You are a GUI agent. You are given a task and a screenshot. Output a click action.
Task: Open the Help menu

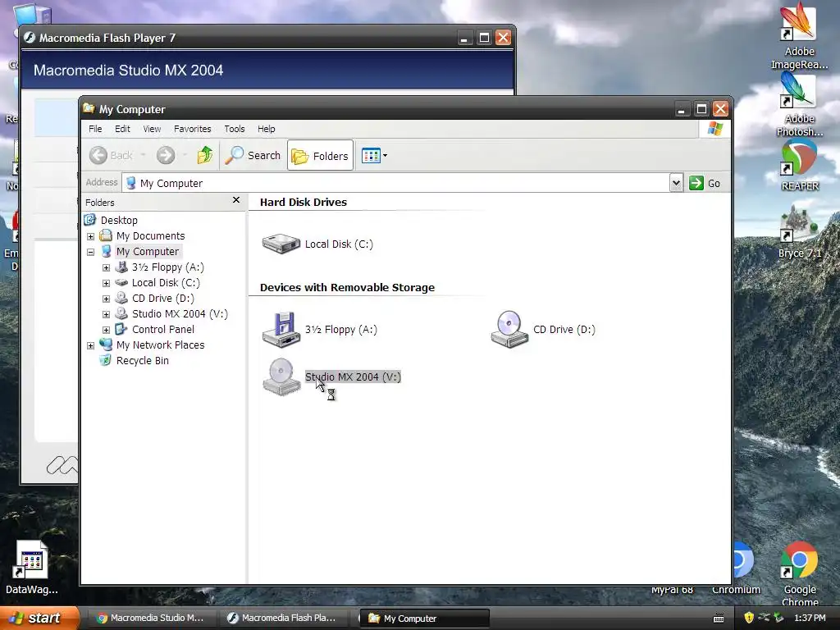(266, 129)
